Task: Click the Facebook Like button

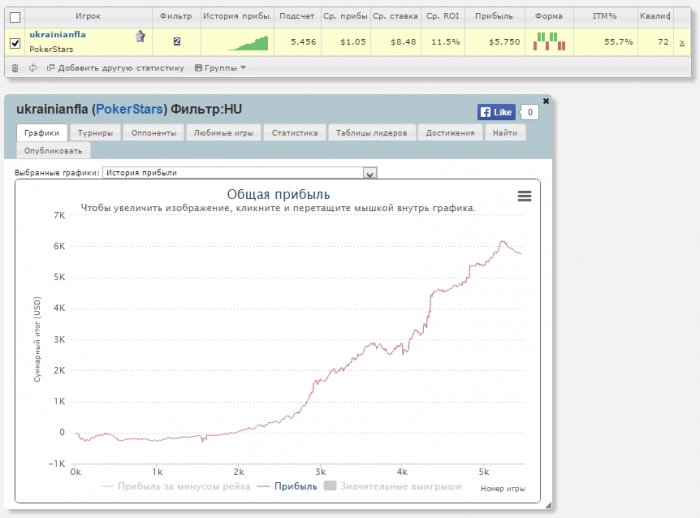Action: coord(496,112)
